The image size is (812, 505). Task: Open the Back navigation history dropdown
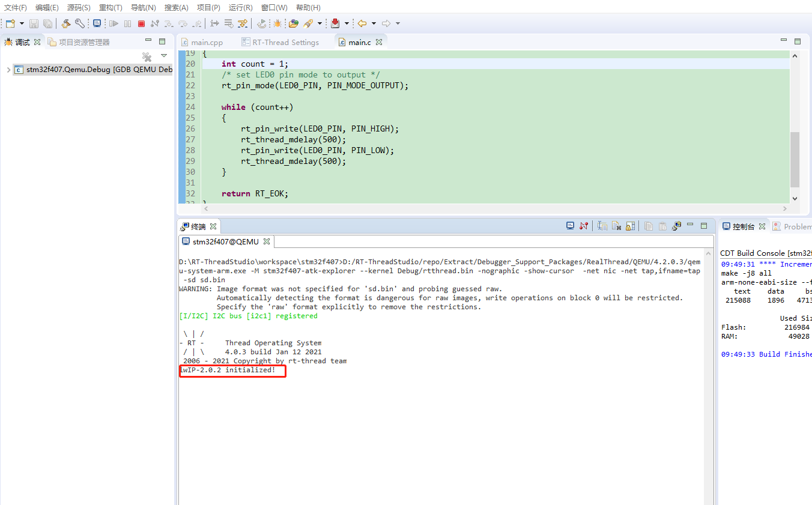[x=374, y=23]
